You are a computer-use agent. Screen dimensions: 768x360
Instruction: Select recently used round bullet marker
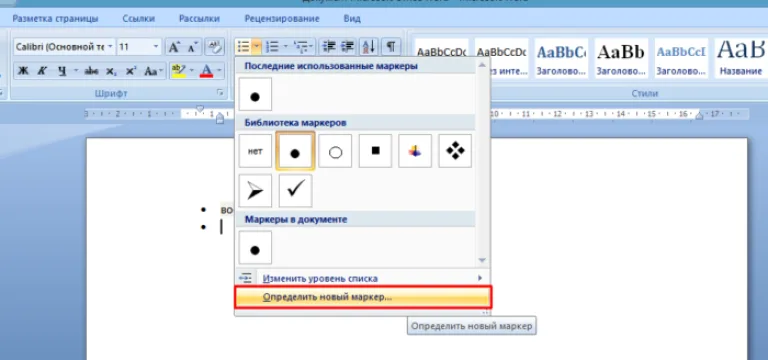click(x=255, y=94)
